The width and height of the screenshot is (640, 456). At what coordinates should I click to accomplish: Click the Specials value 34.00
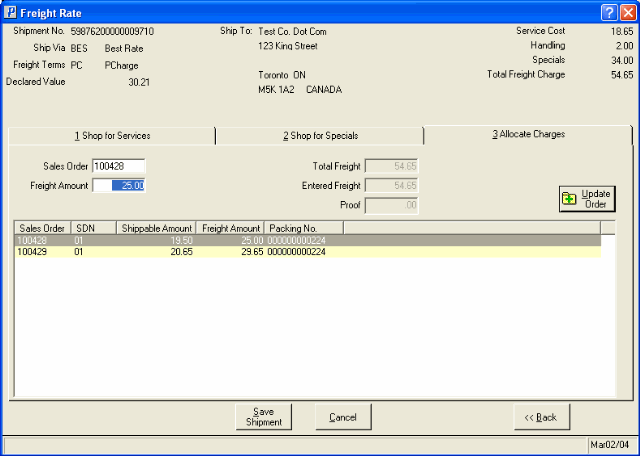622,61
